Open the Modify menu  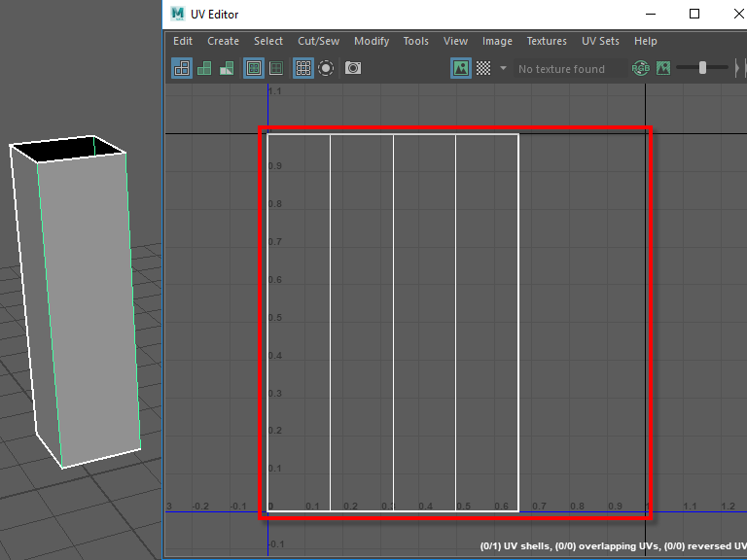pyautogui.click(x=372, y=41)
